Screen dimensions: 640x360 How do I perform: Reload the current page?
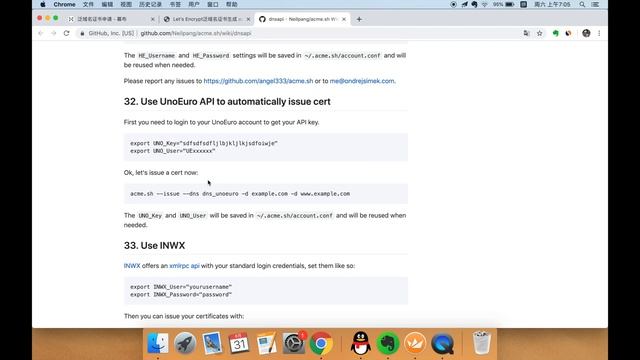click(x=67, y=33)
